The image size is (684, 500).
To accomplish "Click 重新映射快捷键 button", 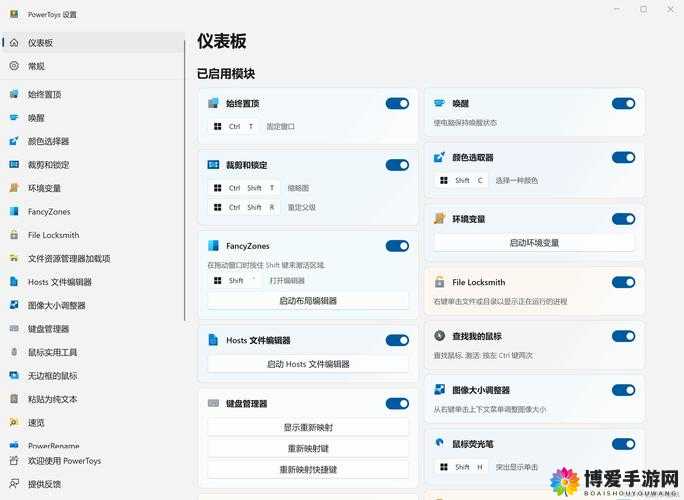I will click(308, 469).
